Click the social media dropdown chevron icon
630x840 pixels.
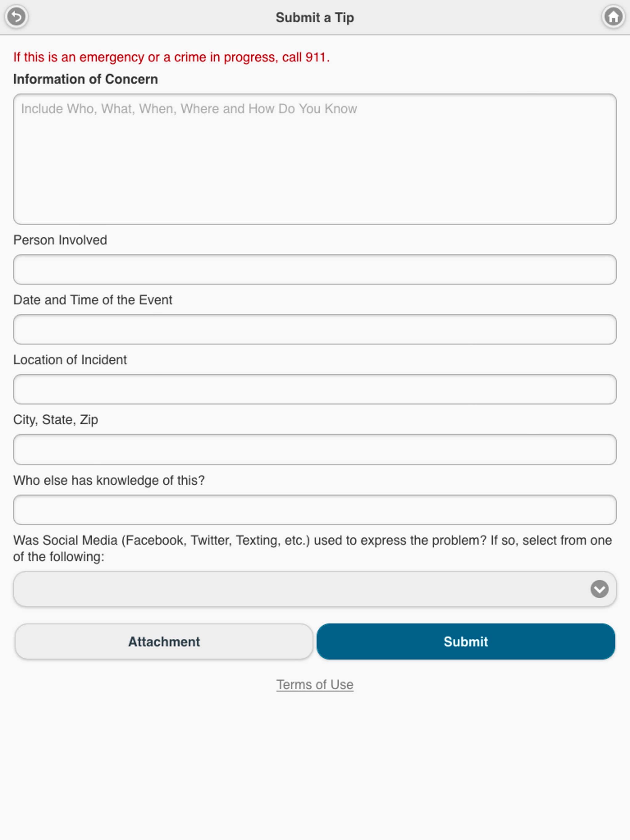click(599, 589)
